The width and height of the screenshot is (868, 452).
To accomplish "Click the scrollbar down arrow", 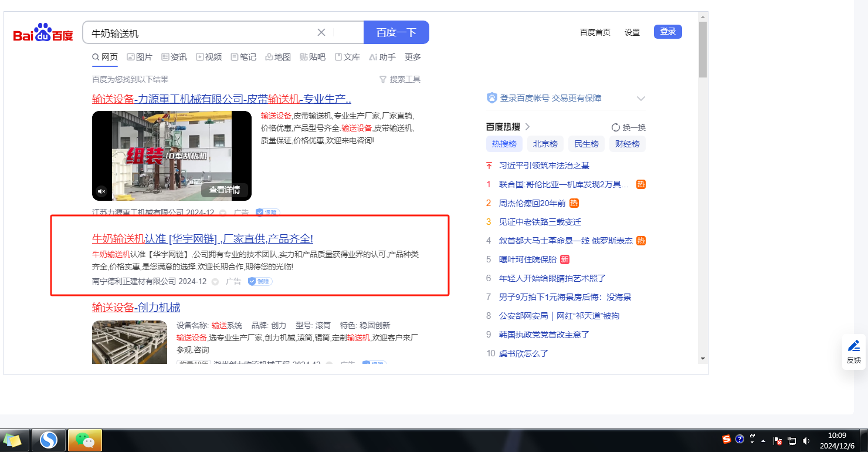I will 703,359.
